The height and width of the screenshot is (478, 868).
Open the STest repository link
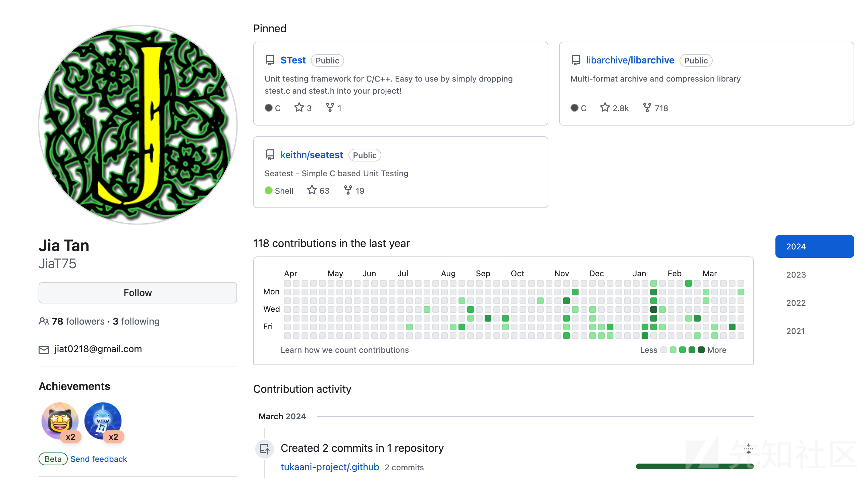click(293, 60)
